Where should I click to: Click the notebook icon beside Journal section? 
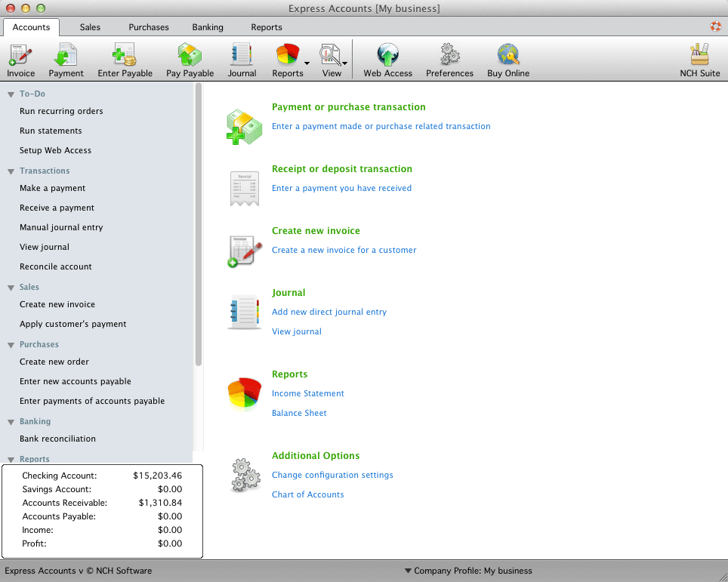(x=244, y=312)
